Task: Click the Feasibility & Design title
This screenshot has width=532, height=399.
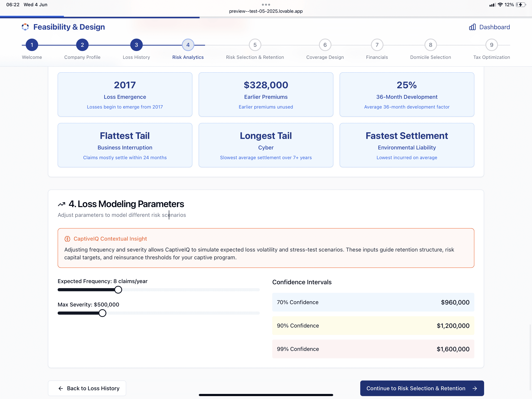Action: [x=69, y=27]
